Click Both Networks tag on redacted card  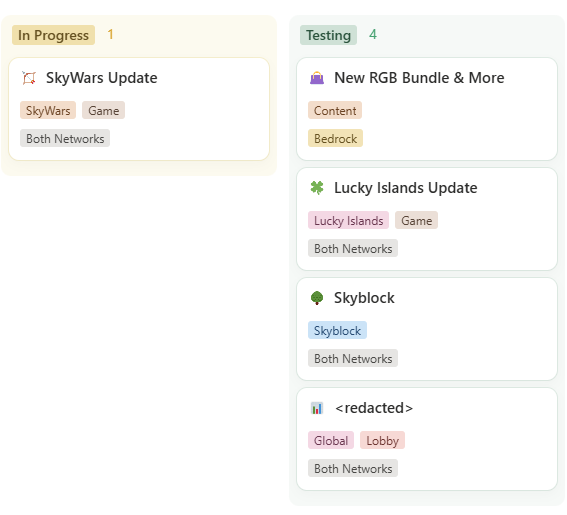pos(353,468)
